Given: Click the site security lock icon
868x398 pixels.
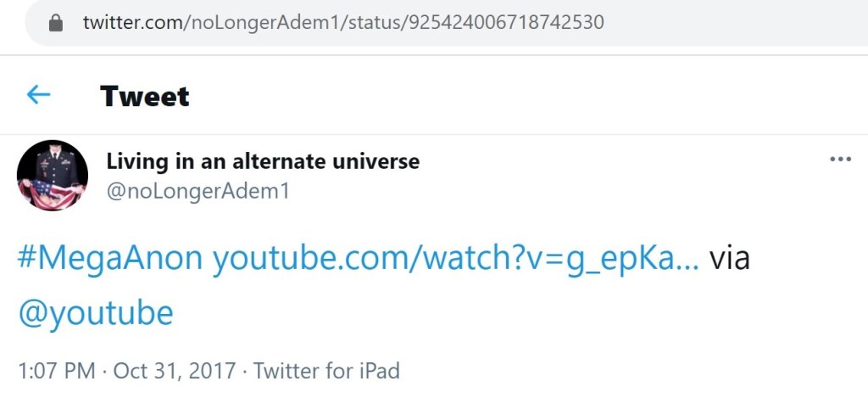Looking at the screenshot, I should 56,23.
